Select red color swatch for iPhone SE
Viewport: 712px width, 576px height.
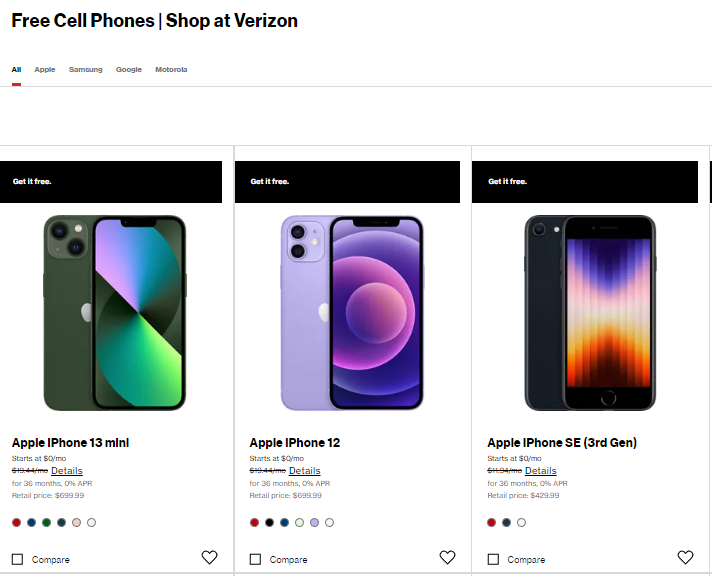[492, 522]
